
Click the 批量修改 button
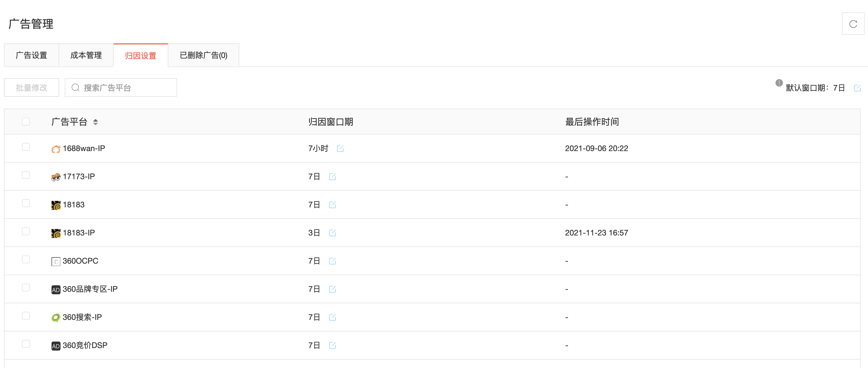[31, 88]
